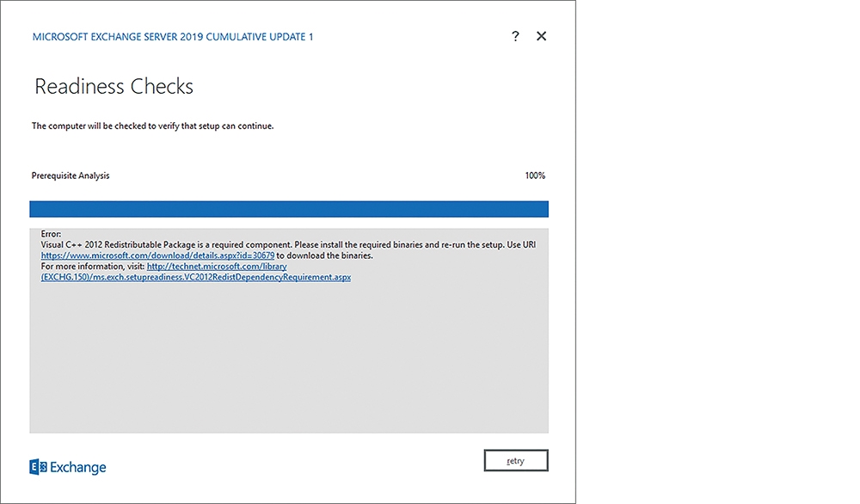
Task: Click 'For more information, visit:' text
Action: (93, 267)
